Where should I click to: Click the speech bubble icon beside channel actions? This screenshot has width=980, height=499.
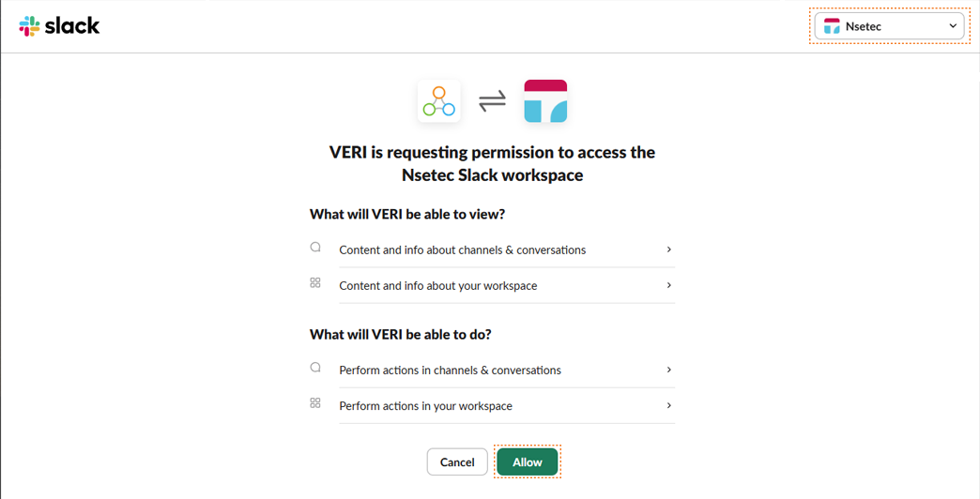tap(315, 368)
